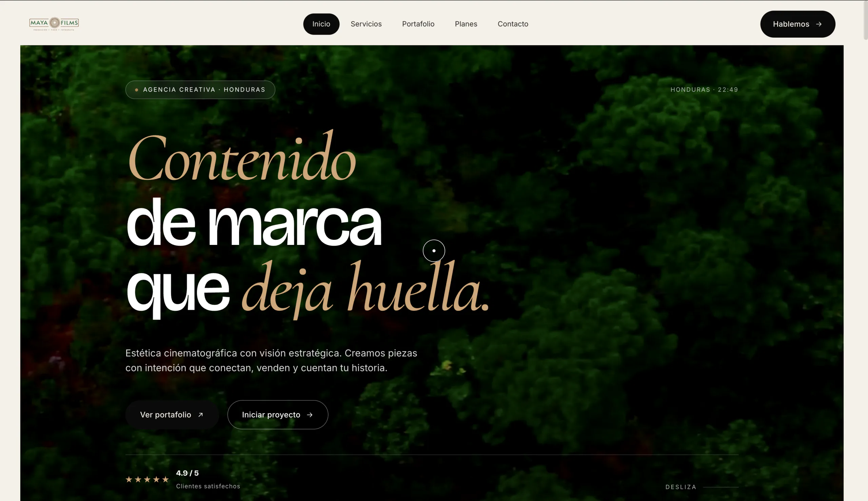The height and width of the screenshot is (501, 868).
Task: Click the Hablemos button
Action: [x=797, y=24]
